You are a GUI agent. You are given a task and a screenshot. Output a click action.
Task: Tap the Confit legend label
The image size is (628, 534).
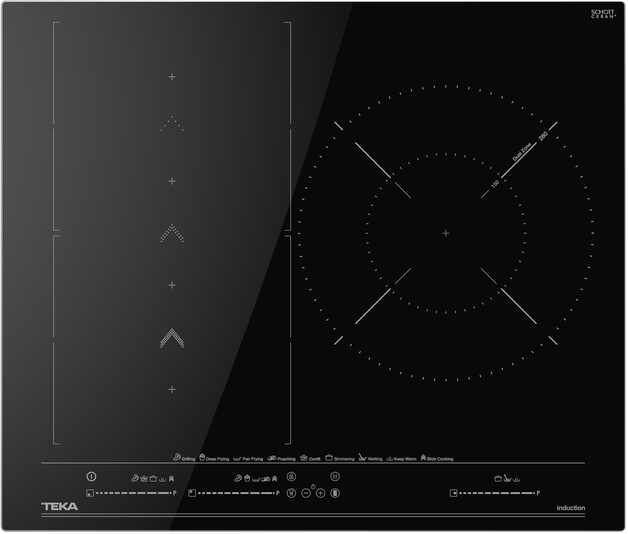pos(315,459)
